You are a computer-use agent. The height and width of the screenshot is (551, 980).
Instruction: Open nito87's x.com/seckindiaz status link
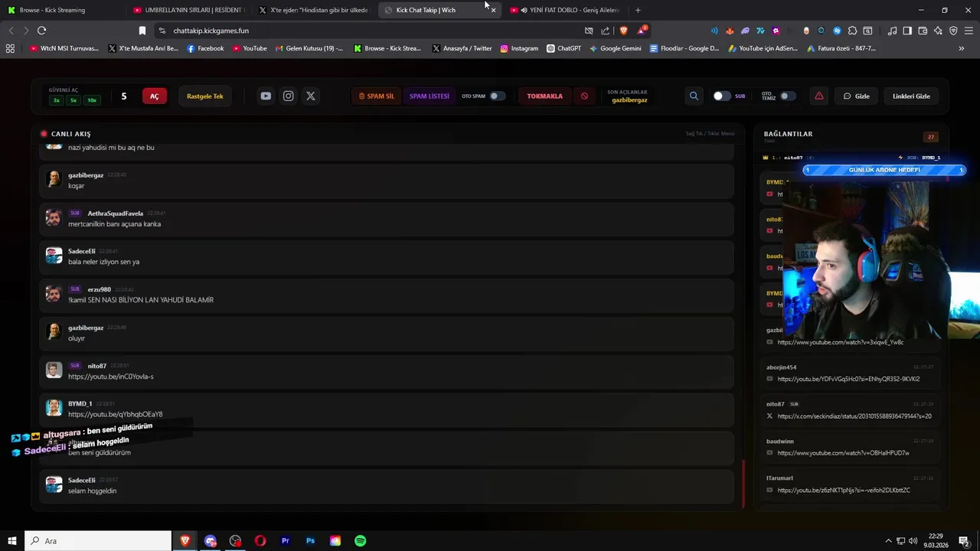[x=854, y=416]
